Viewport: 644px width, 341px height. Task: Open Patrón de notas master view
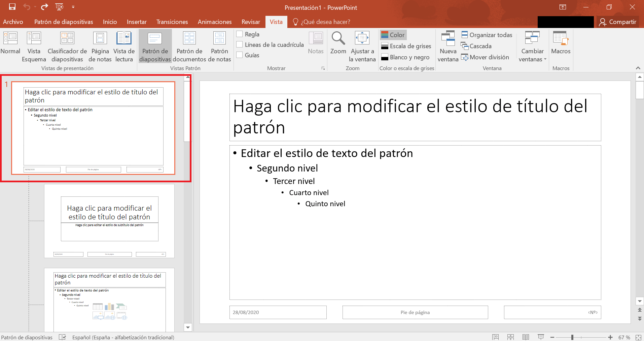click(219, 46)
